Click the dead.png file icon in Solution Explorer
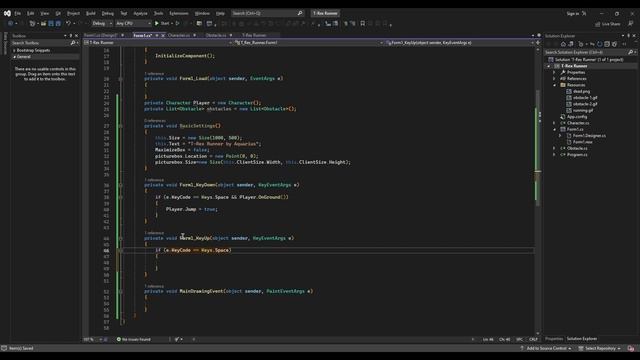Image resolution: width=640 pixels, height=360 pixels. [x=569, y=91]
